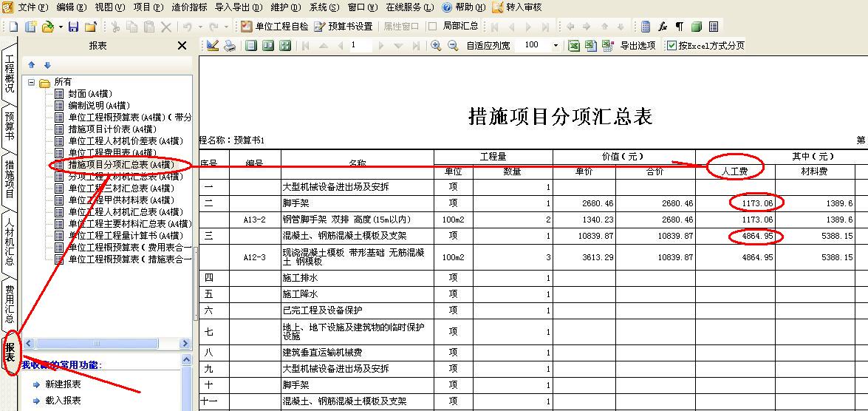Open the 窗口(W) menu
Image resolution: width=868 pixels, height=411 pixels.
363,7
